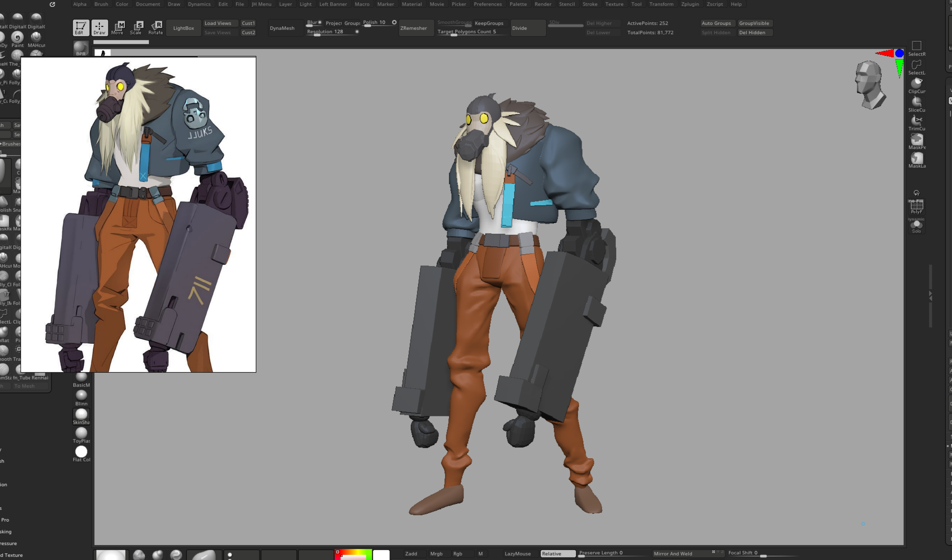Activate Edit mode icon
Image resolution: width=952 pixels, height=560 pixels.
[x=81, y=28]
